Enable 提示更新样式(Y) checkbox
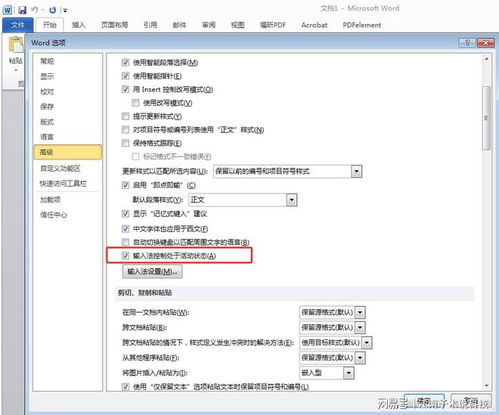Screen dimensions: 499x415 click(x=125, y=116)
